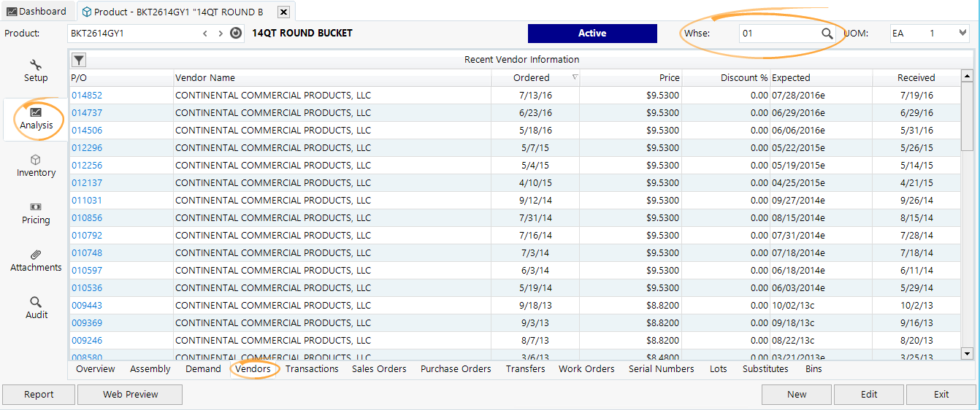Select the Vendors tab

coord(253,369)
